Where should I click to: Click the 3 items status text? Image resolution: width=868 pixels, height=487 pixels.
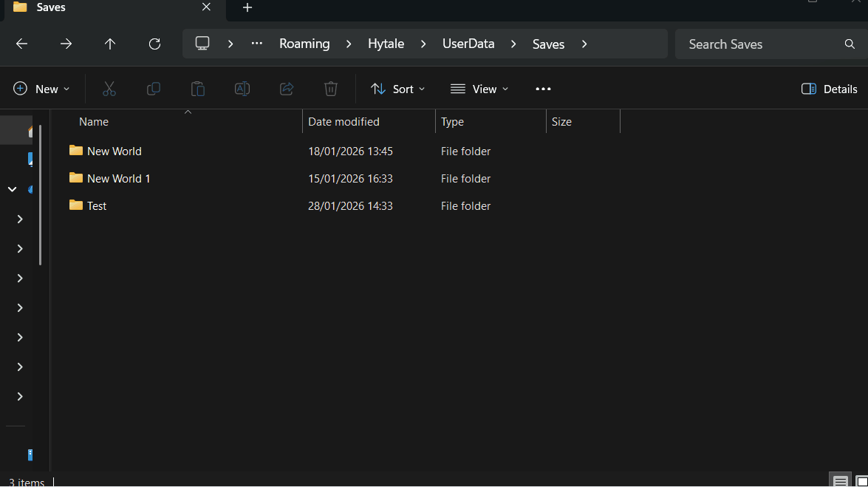[x=26, y=482]
